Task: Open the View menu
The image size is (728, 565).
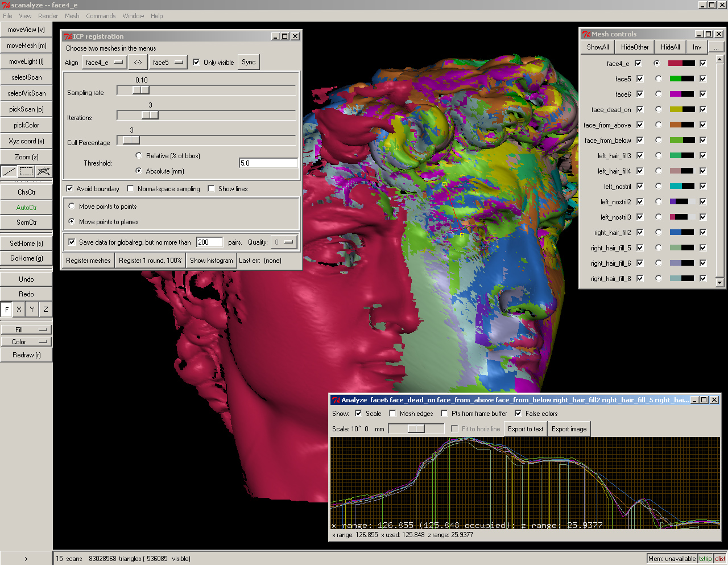Action: 26,16
